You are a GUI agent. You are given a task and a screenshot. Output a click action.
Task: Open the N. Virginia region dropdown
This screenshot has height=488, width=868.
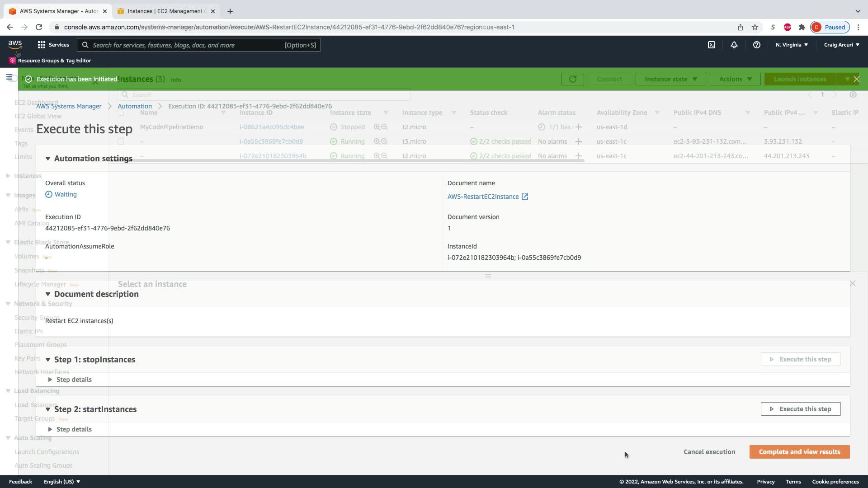792,45
